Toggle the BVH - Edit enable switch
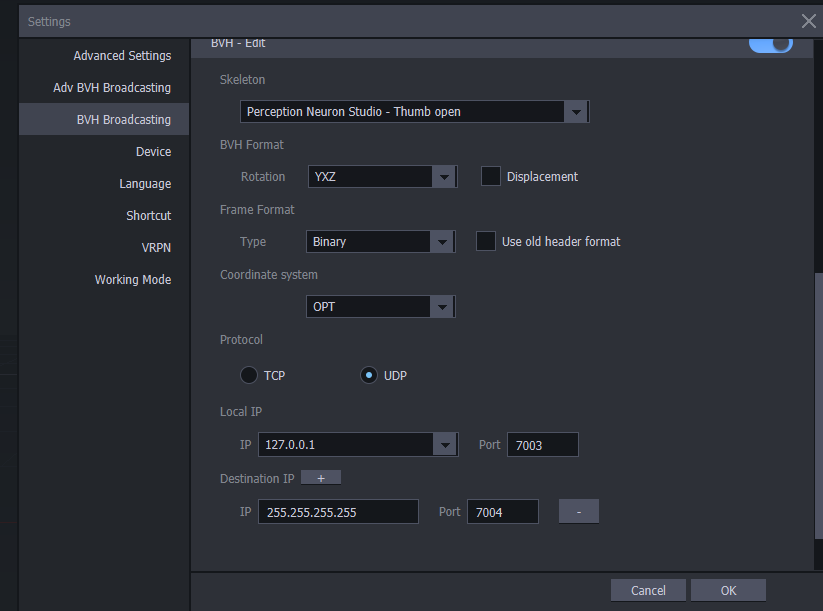The width and height of the screenshot is (823, 611). [x=771, y=44]
